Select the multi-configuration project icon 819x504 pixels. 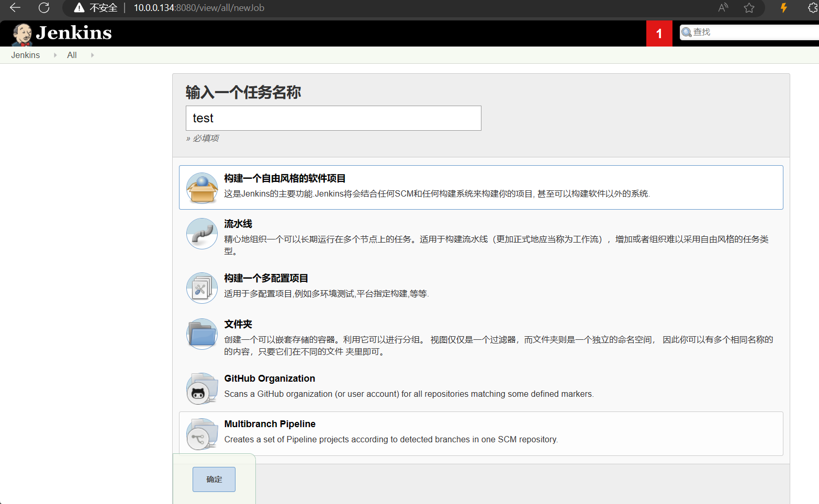coord(202,288)
